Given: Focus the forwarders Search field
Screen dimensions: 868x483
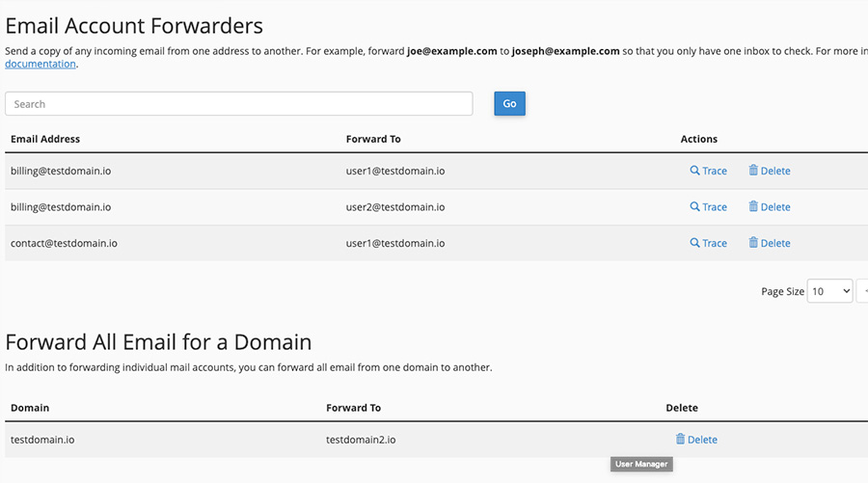Looking at the screenshot, I should tap(238, 104).
